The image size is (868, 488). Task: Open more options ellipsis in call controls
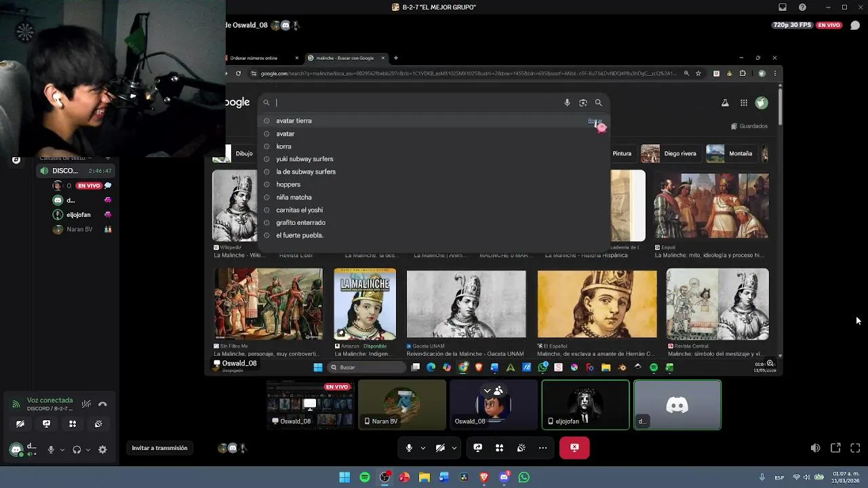click(x=542, y=448)
